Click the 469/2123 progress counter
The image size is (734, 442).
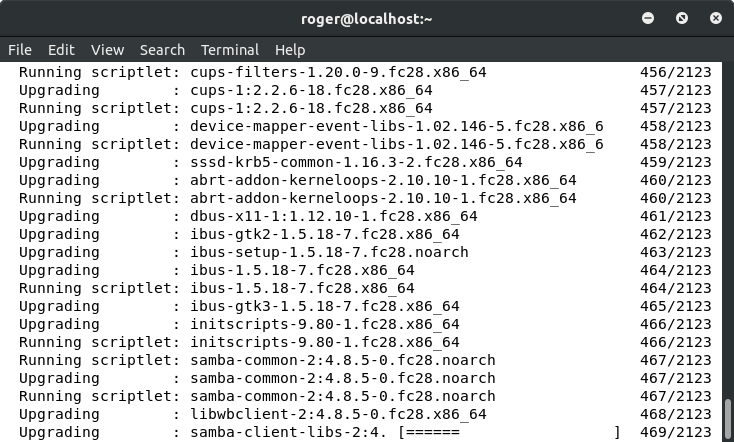point(681,432)
